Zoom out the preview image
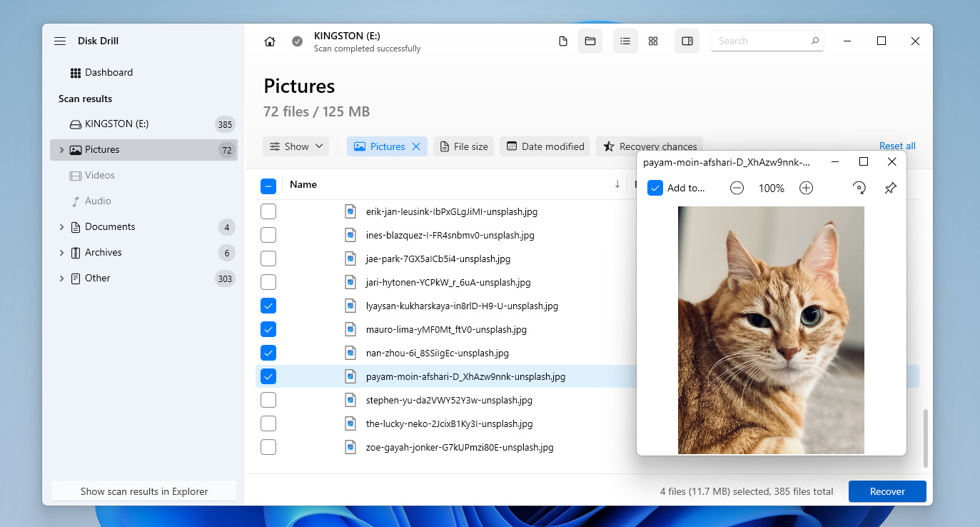Screen dimensions: 980x527 coord(737,189)
